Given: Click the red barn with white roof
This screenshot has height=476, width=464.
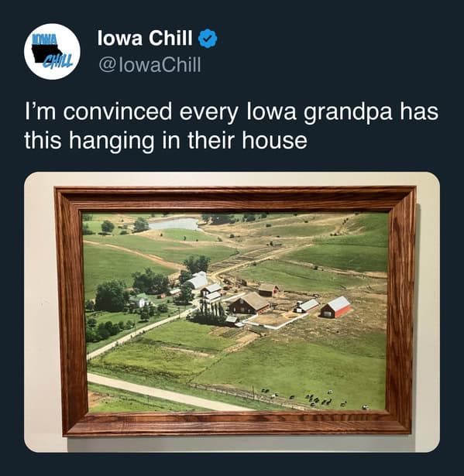Looking at the screenshot, I should 335,307.
